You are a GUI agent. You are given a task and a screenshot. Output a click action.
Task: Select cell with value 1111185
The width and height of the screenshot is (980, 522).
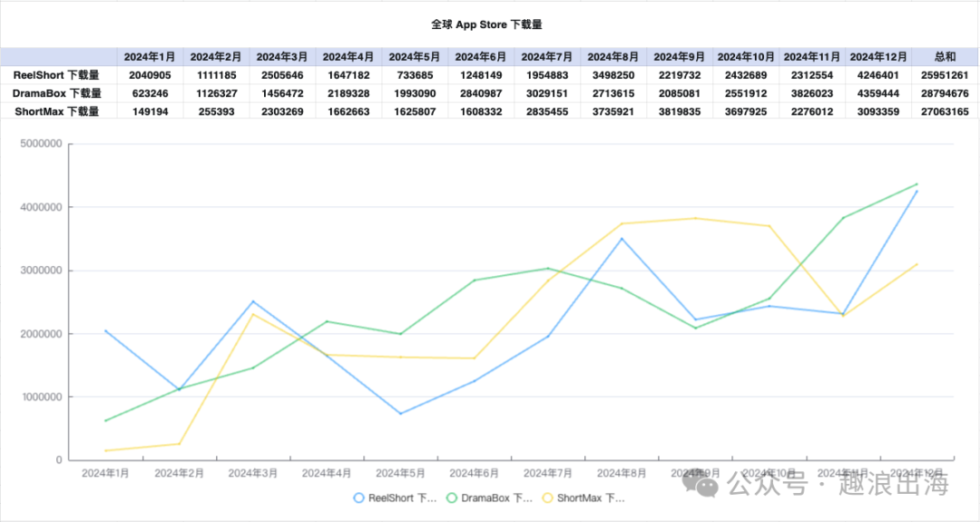pos(216,75)
